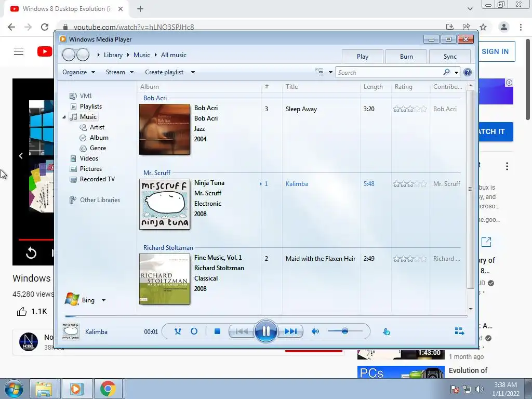Stop playback of Kalimba
The width and height of the screenshot is (532, 399).
pyautogui.click(x=218, y=331)
